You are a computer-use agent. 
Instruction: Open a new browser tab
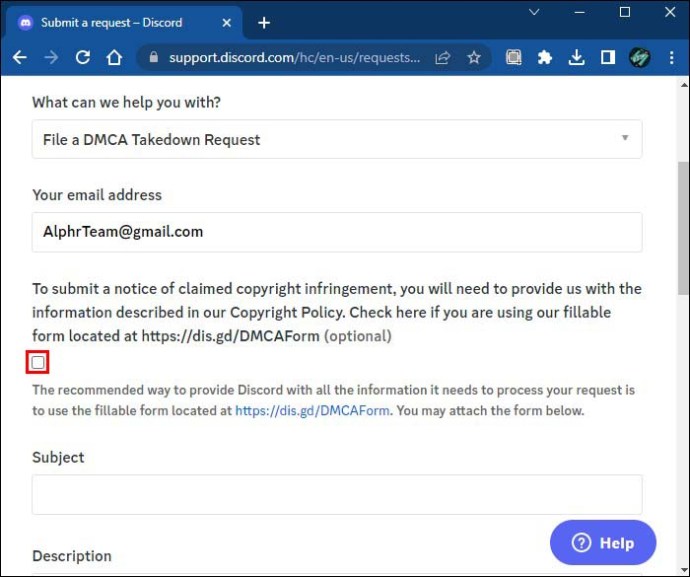pyautogui.click(x=264, y=22)
